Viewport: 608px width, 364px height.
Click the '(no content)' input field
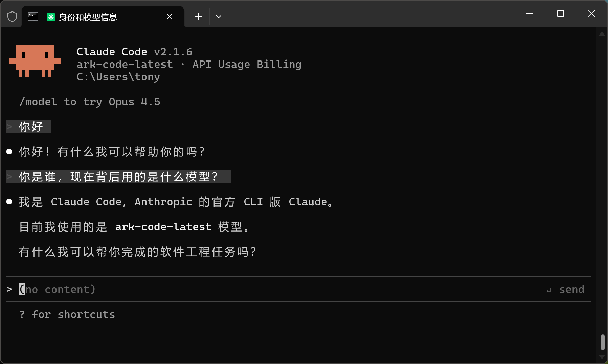click(58, 289)
